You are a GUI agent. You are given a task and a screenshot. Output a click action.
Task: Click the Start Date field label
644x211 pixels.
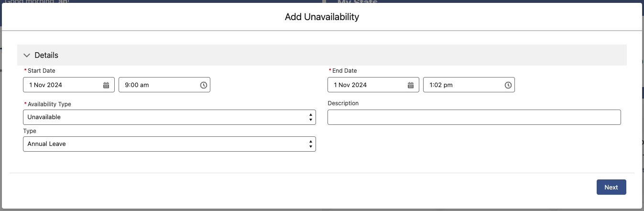(x=42, y=71)
